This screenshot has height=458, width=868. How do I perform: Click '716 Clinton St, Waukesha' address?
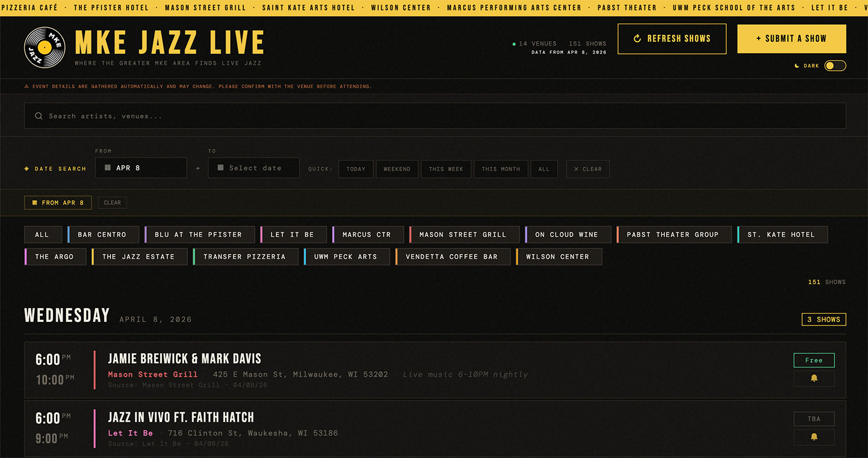pos(253,433)
